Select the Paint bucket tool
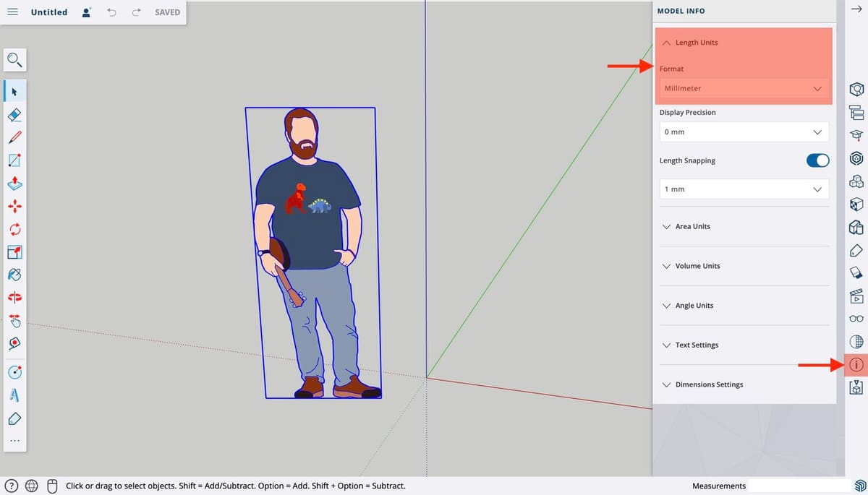The width and height of the screenshot is (868, 495). pyautogui.click(x=14, y=275)
